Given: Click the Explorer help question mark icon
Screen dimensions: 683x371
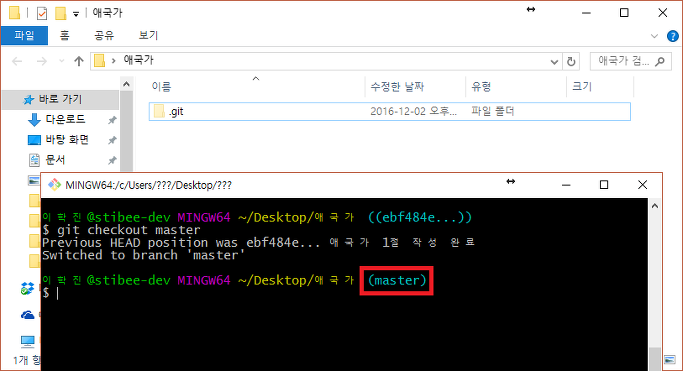Looking at the screenshot, I should click(x=673, y=36).
